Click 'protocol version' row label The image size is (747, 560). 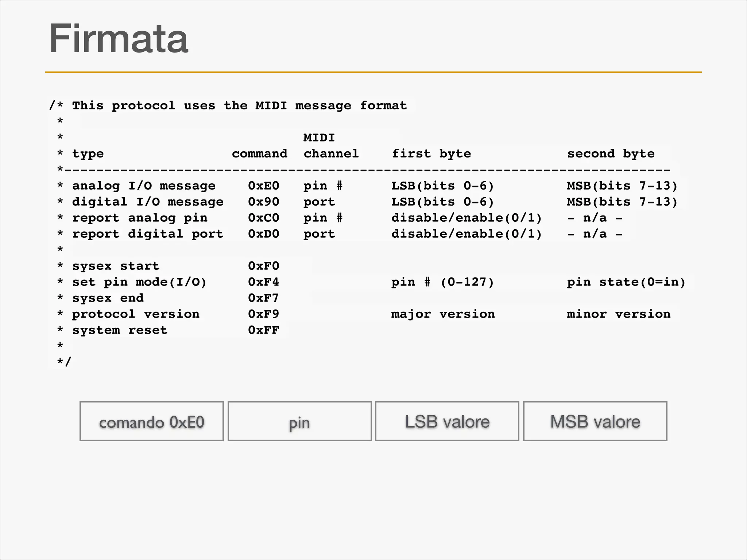[x=136, y=314]
